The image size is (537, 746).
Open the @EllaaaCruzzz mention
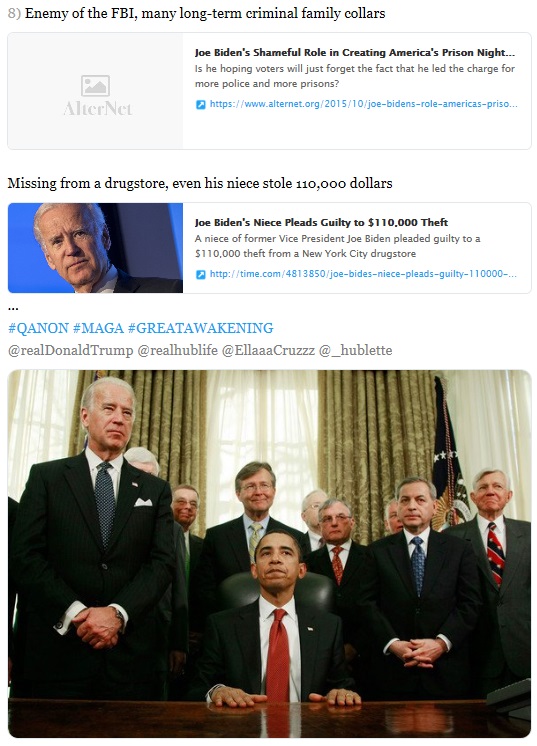268,351
